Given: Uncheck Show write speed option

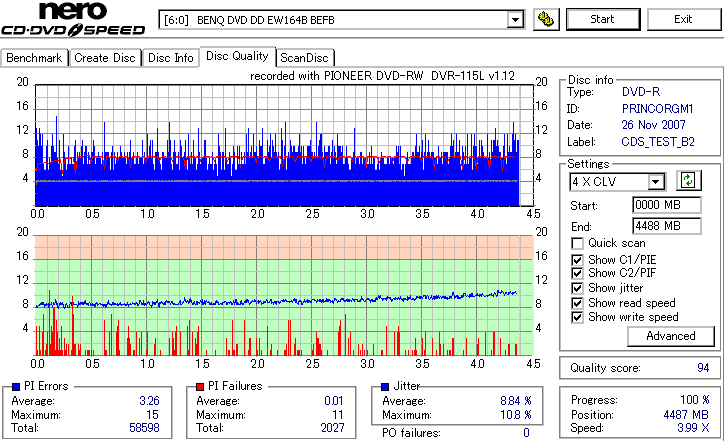Looking at the screenshot, I should [577, 317].
